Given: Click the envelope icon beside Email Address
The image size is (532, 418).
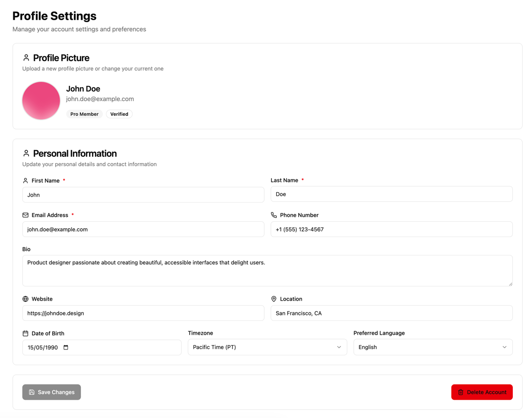Looking at the screenshot, I should click(x=26, y=215).
